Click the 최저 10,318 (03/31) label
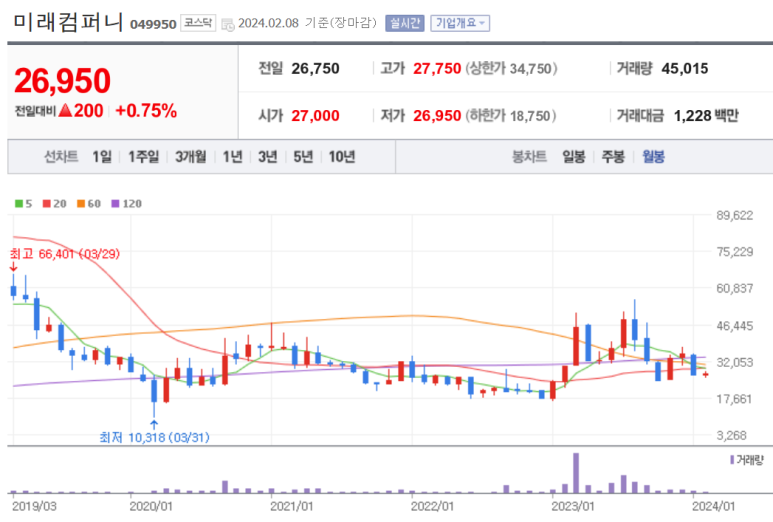773x522 pixels. pos(154,437)
